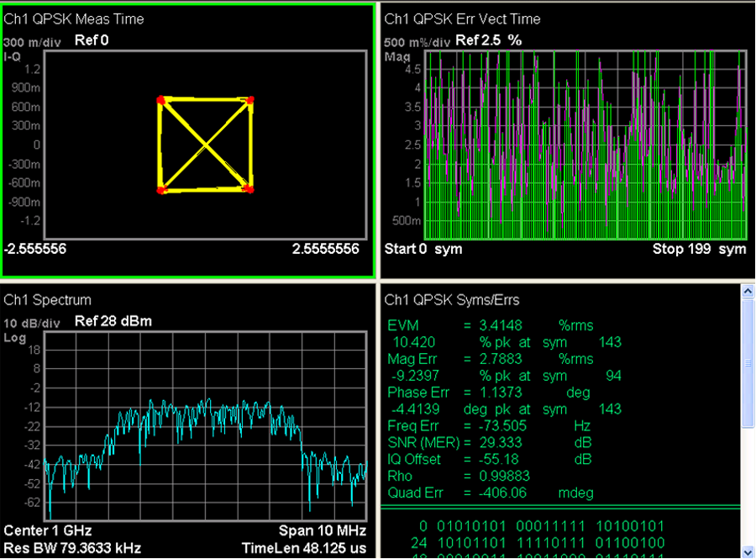Click the Mag Err value '2.7883'
The height and width of the screenshot is (559, 756).
tap(501, 359)
